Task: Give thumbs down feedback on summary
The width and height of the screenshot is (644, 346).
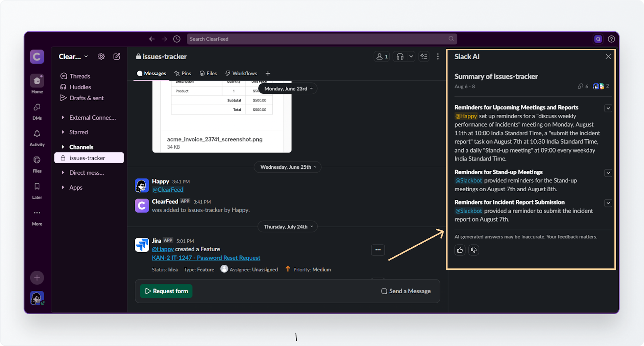Action: click(474, 250)
